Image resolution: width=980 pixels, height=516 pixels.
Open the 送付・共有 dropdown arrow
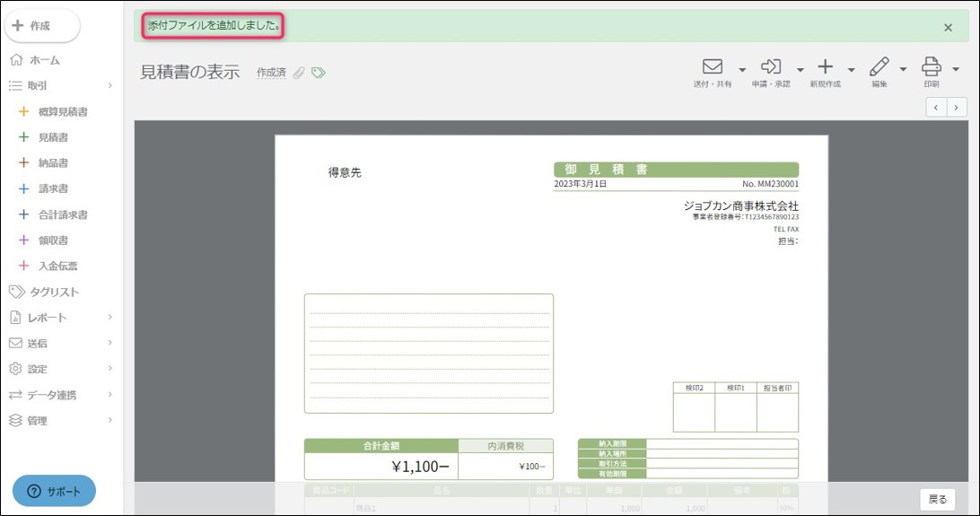click(x=742, y=69)
